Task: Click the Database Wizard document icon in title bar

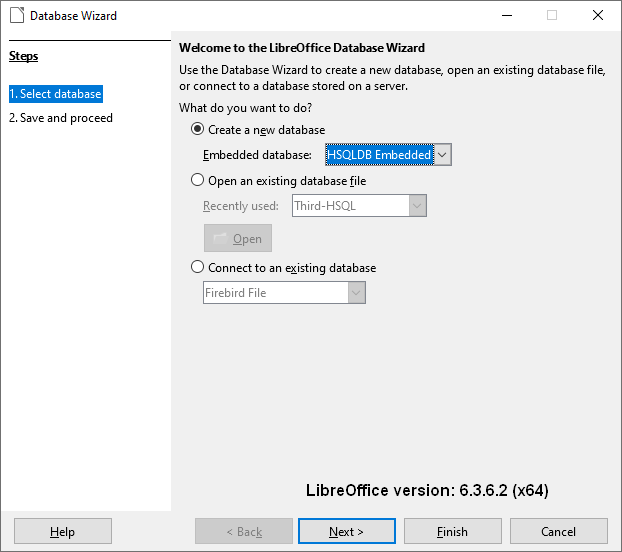Action: (16, 15)
